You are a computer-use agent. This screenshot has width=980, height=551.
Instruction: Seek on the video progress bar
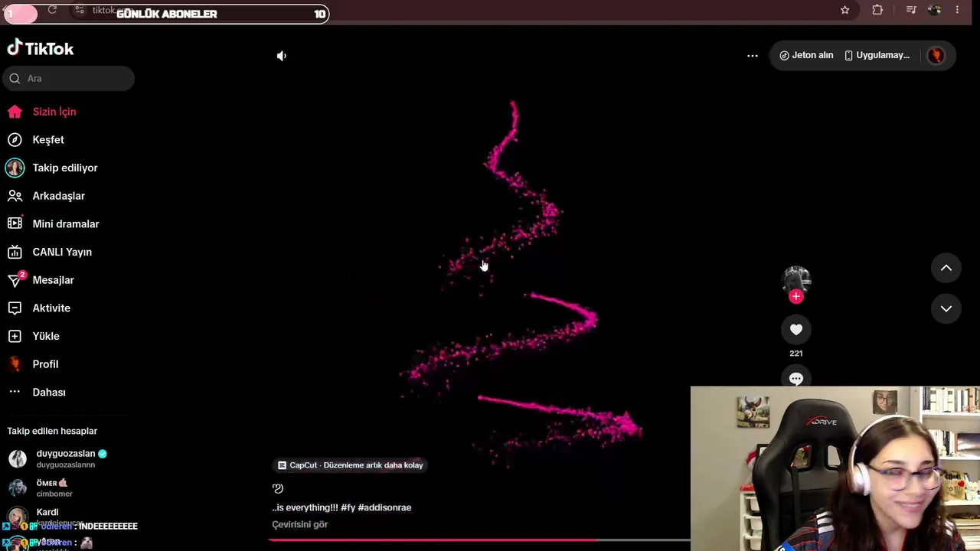tap(479, 540)
